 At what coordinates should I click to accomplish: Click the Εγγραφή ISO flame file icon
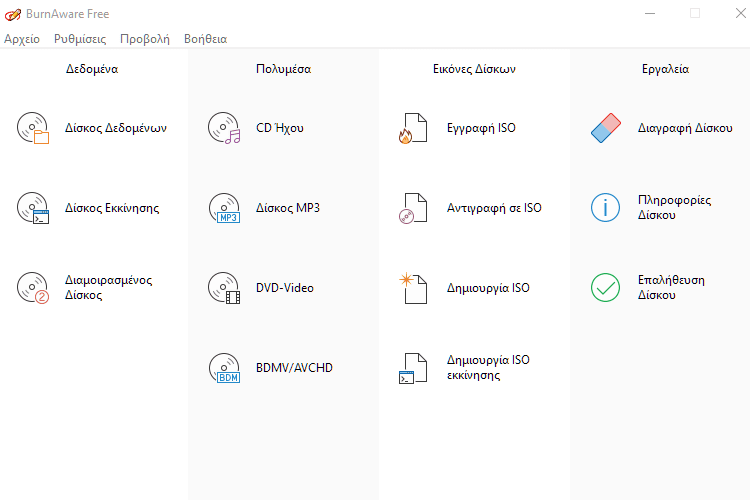pyautogui.click(x=413, y=128)
